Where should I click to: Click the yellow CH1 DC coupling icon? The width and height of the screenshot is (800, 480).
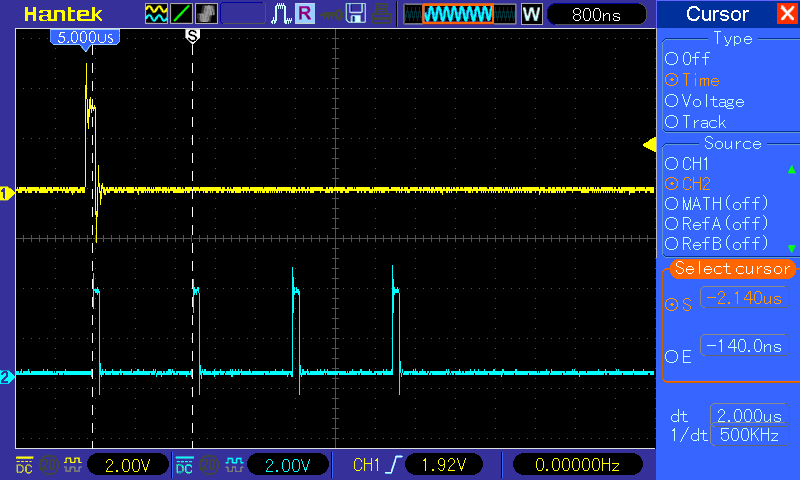coord(24,465)
